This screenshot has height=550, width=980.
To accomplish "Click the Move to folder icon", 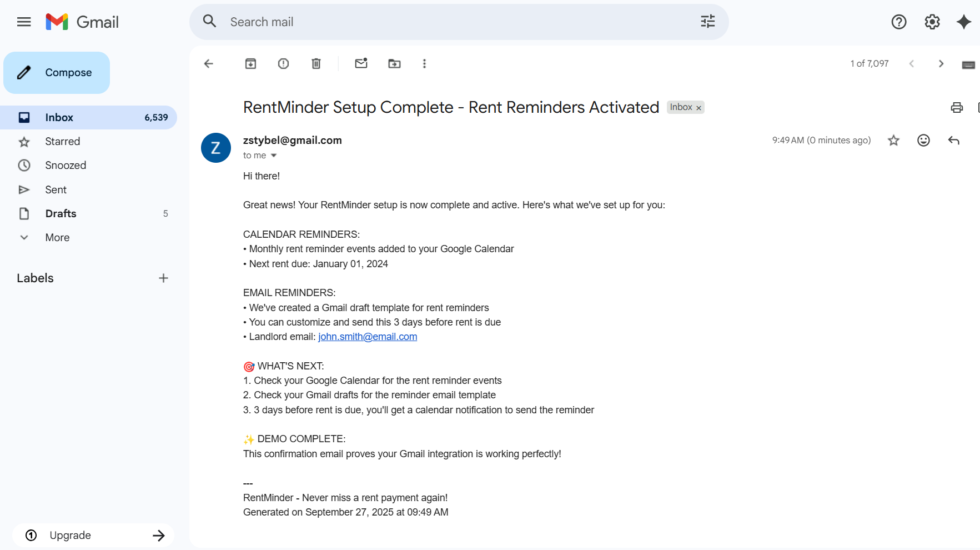I will [x=394, y=64].
